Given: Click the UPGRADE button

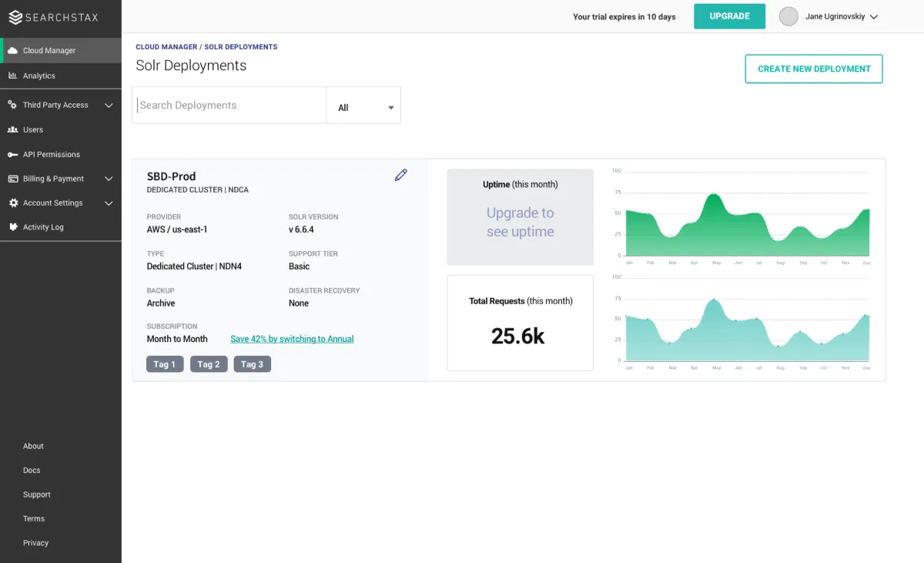Looking at the screenshot, I should pos(729,16).
